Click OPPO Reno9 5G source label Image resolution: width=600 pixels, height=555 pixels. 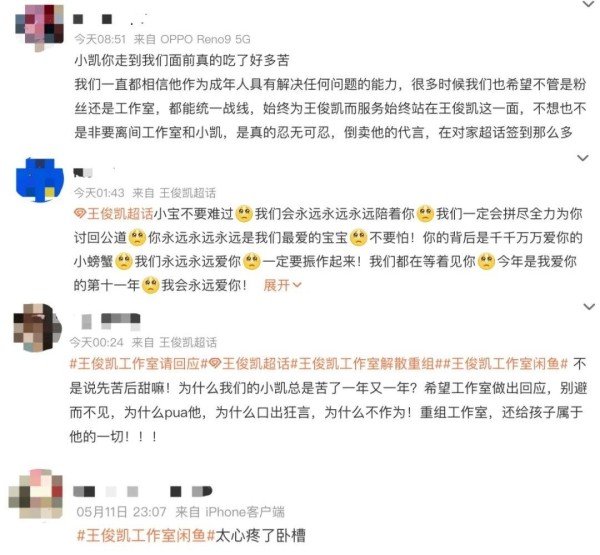pos(205,39)
